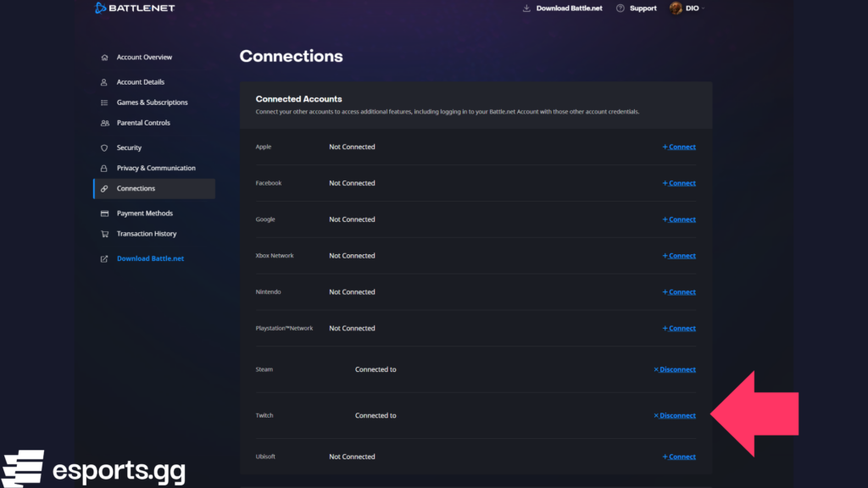Click the card icon next to Payment Methods
Image resolution: width=868 pixels, height=488 pixels.
pyautogui.click(x=103, y=213)
